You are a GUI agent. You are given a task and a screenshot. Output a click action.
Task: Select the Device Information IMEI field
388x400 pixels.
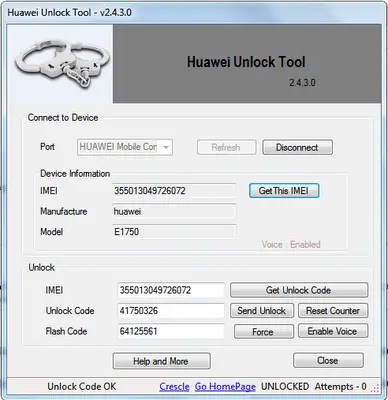coord(174,191)
